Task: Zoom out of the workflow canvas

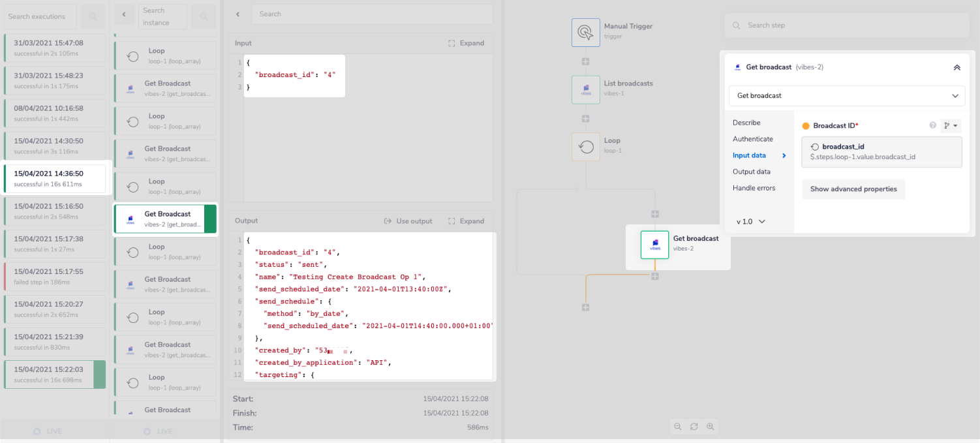Action: (x=677, y=426)
